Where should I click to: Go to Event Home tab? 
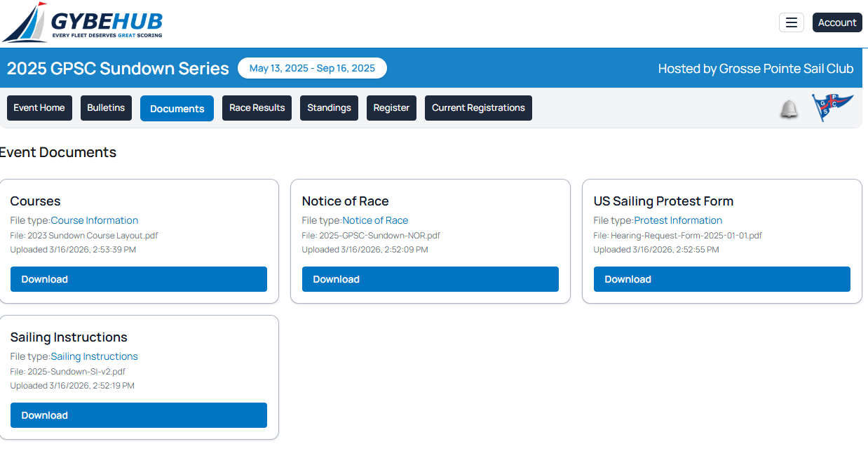(39, 108)
